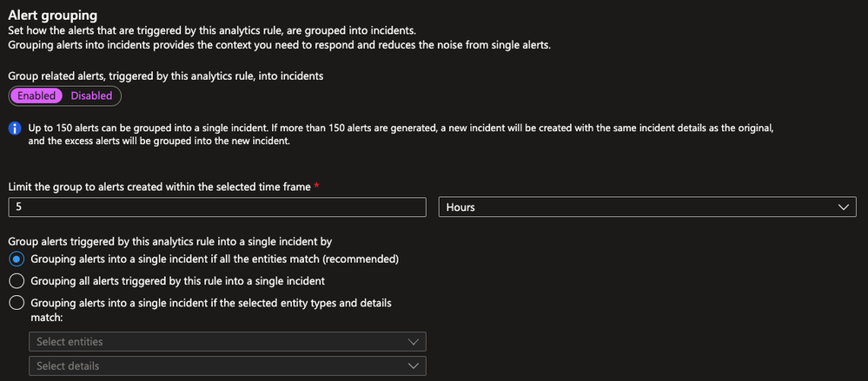Click the chevron arrow on Hours dropdown
Screen dimensions: 868x381
click(x=843, y=207)
